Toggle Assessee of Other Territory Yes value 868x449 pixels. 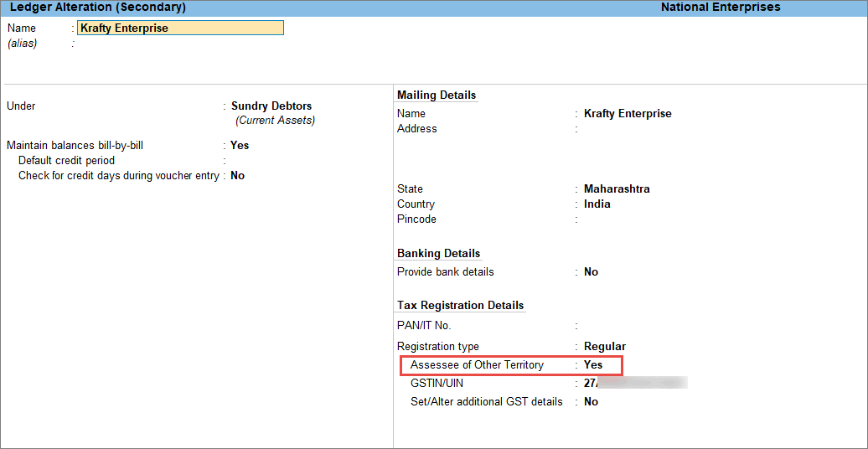coord(593,365)
